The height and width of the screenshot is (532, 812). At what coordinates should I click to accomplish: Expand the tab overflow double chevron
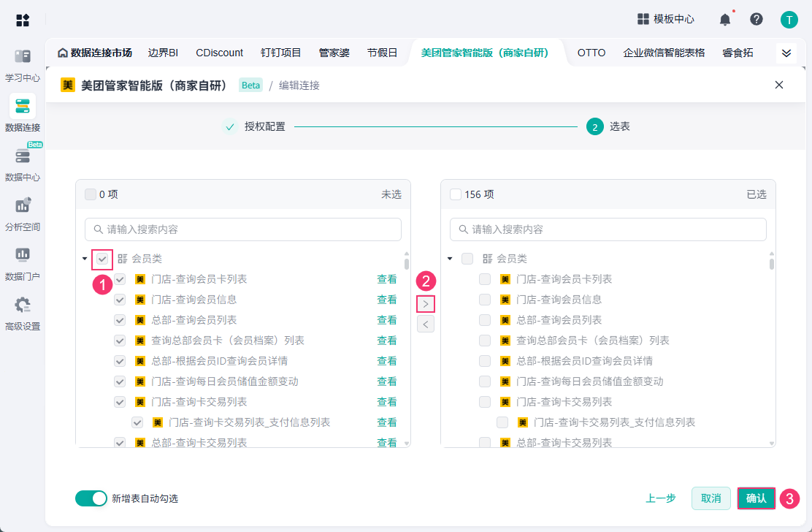click(x=786, y=53)
